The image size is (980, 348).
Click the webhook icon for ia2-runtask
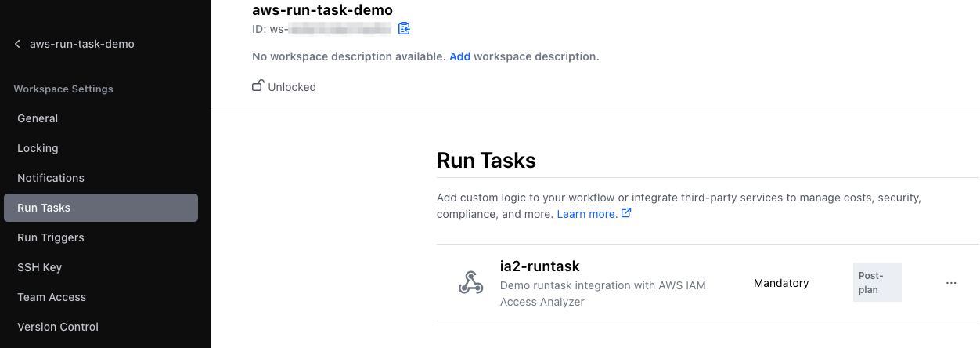click(470, 282)
